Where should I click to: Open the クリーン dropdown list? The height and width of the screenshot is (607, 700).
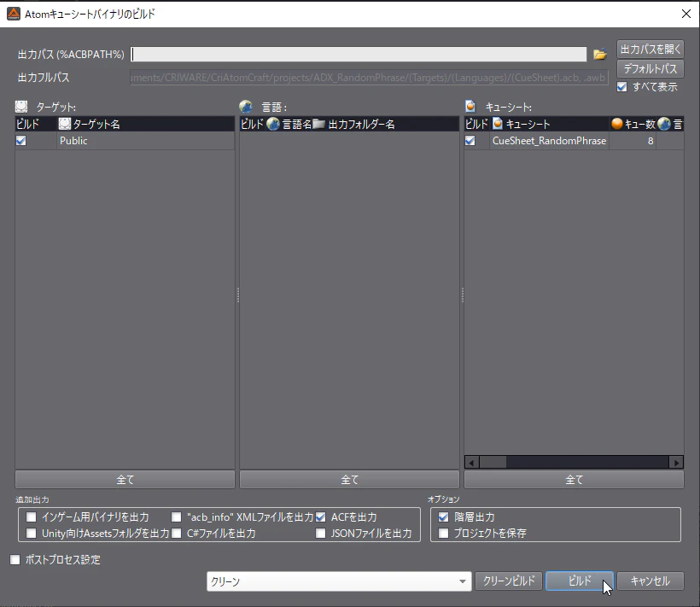[x=339, y=581]
